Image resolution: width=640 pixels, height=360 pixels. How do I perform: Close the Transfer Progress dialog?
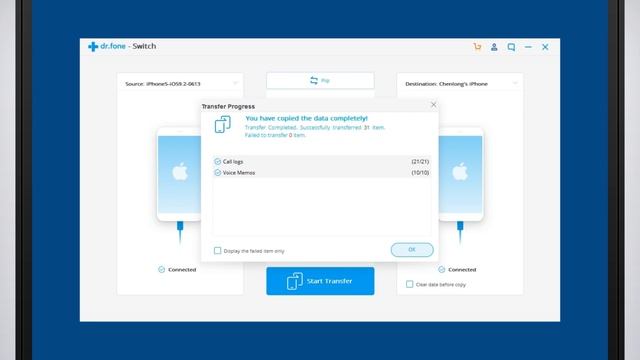click(433, 105)
